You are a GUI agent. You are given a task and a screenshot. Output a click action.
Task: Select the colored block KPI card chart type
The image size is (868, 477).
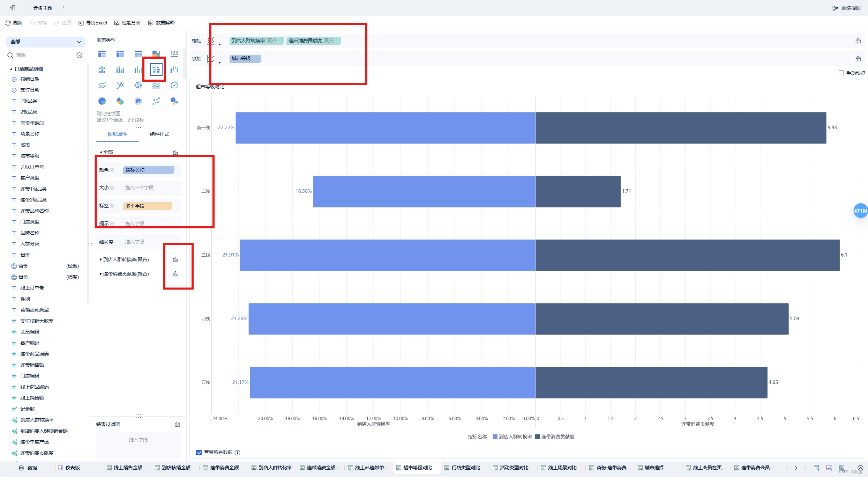tap(156, 54)
